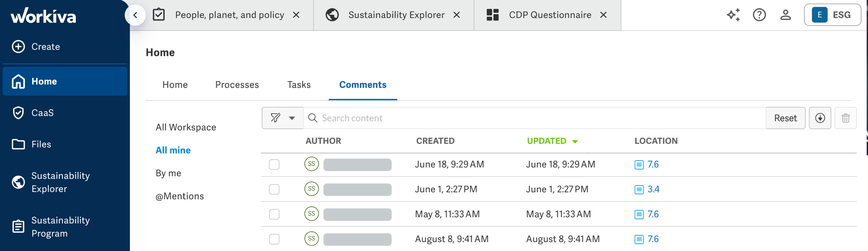Expand the filter dropdown arrow
Viewport: 868px width, 251px height.
click(292, 118)
